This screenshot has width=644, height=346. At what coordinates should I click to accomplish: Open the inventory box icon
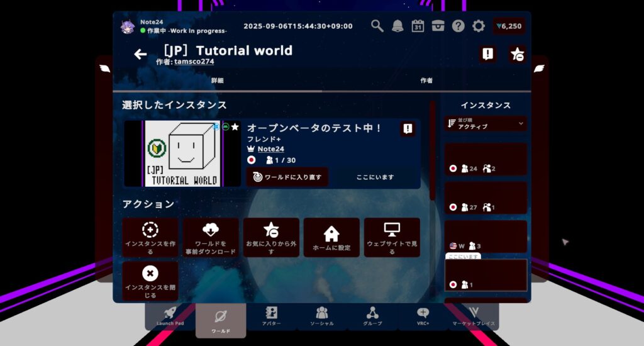(x=438, y=26)
